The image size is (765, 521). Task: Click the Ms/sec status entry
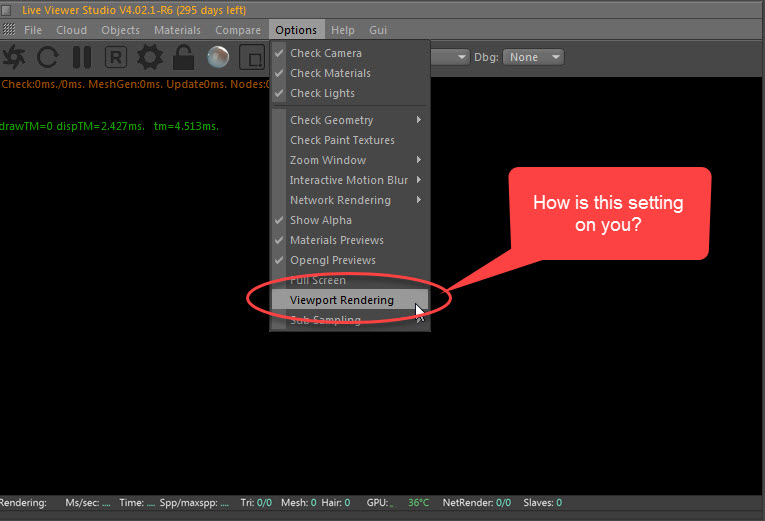tap(88, 502)
